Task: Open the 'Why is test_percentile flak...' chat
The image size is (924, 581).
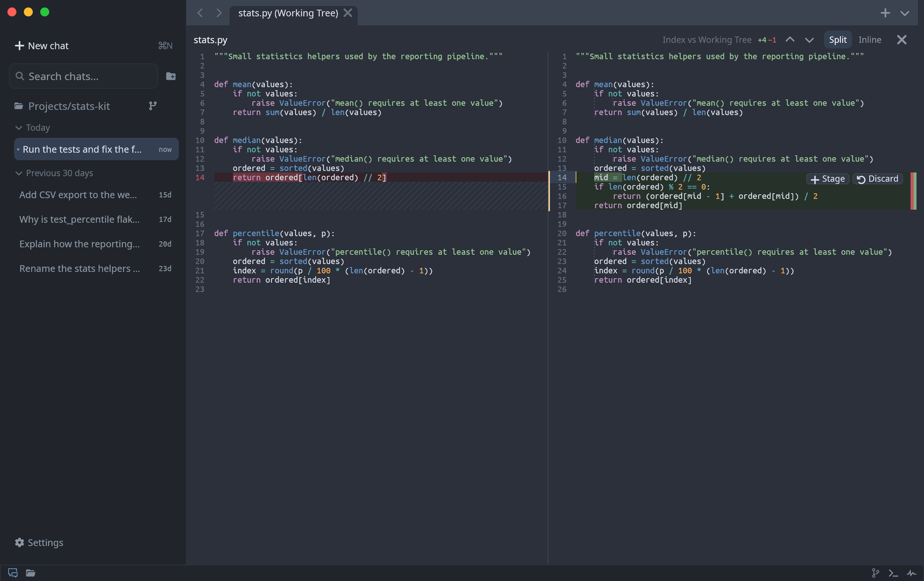Action: (96, 219)
